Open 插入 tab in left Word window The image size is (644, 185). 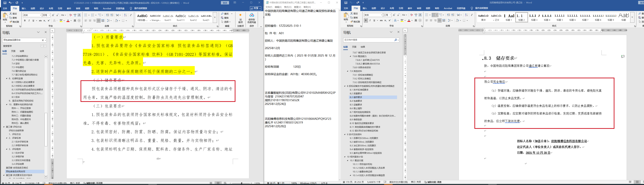(24, 9)
